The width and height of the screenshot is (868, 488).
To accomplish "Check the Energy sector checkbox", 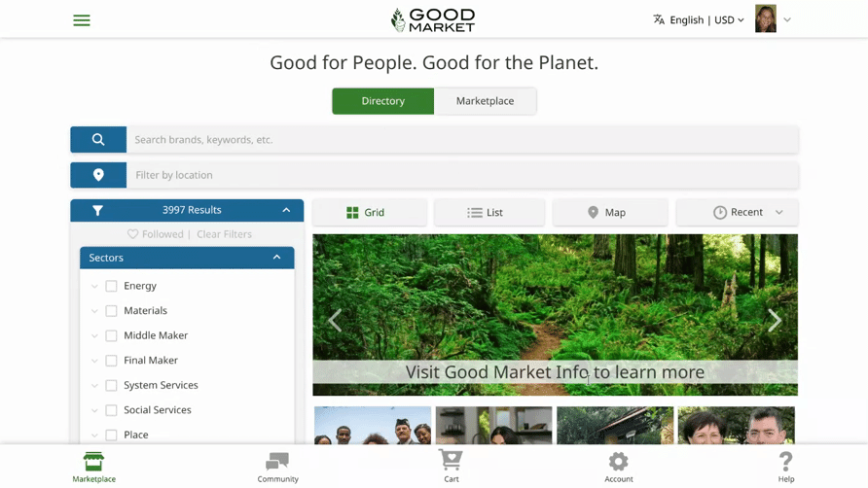I will pyautogui.click(x=111, y=286).
